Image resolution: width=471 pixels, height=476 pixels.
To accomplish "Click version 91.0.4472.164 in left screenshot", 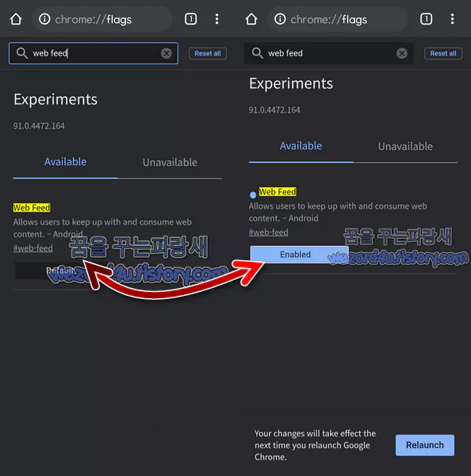I will tap(39, 126).
